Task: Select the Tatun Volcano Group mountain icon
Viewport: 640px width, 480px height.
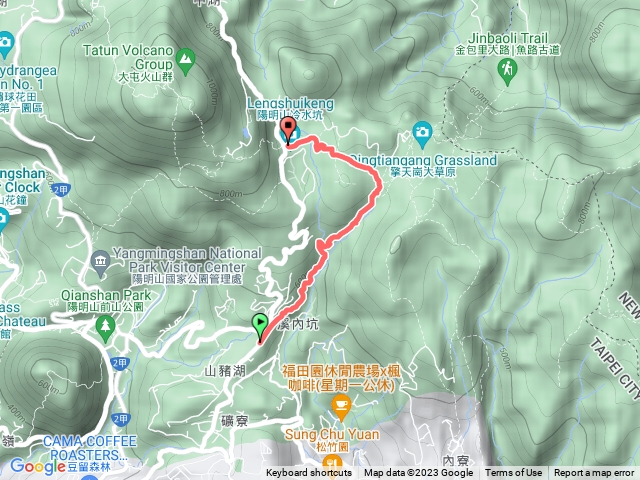Action: coord(185,62)
